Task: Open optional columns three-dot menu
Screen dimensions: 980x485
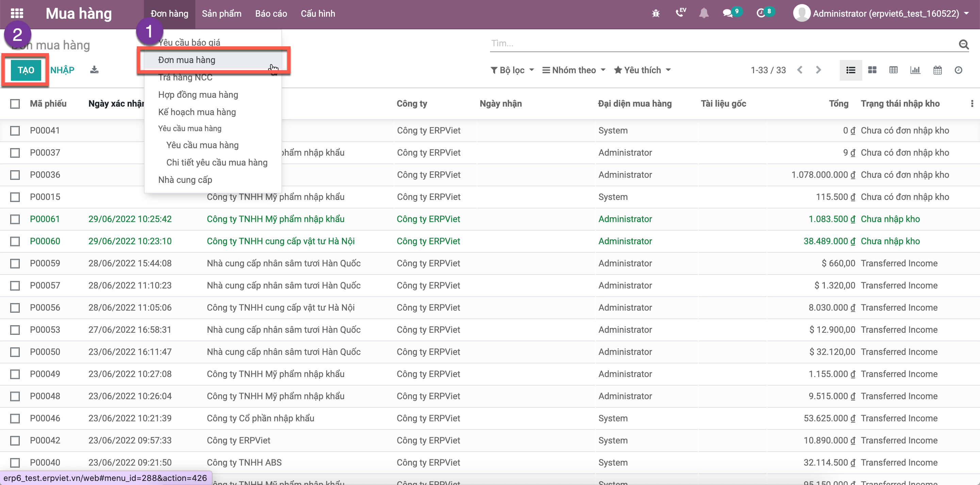Action: (x=971, y=104)
